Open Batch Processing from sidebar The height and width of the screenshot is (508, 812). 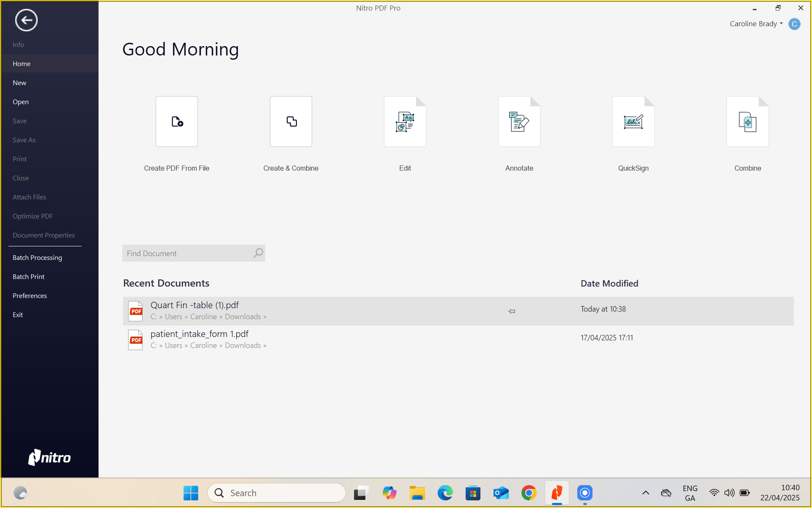click(37, 257)
